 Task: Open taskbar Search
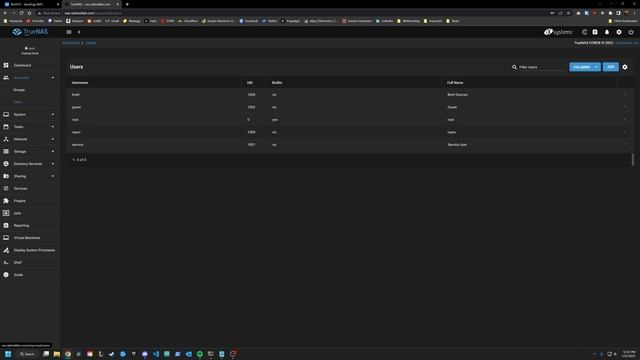(x=27, y=354)
